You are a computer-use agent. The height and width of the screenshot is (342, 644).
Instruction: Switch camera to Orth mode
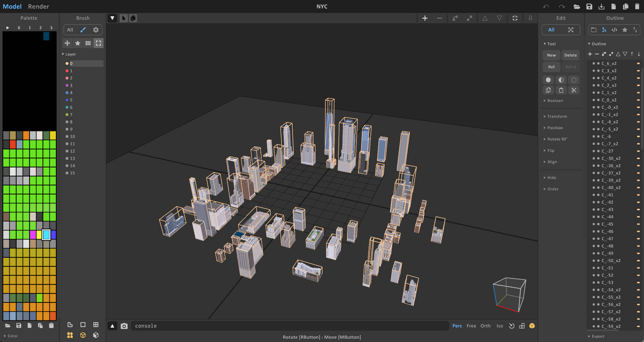point(485,326)
